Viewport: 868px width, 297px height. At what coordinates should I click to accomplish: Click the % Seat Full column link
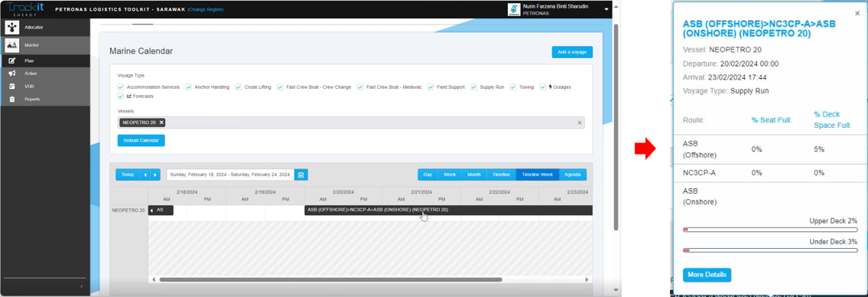coord(772,119)
